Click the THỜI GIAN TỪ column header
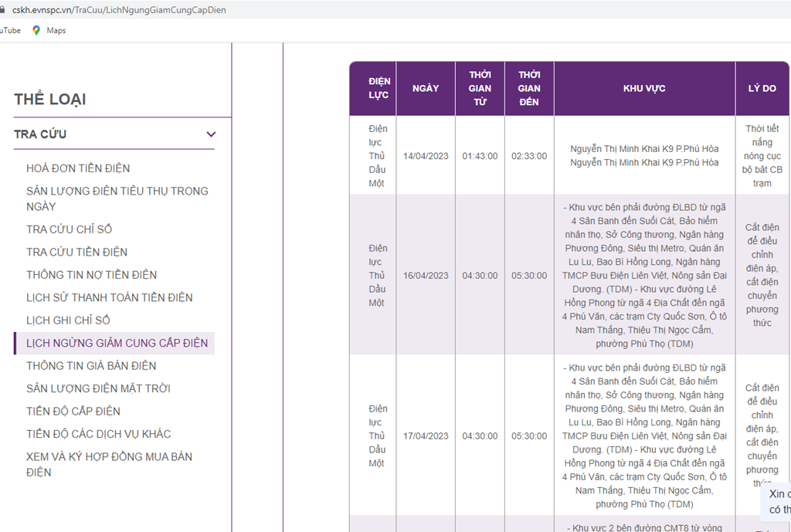 pos(480,88)
